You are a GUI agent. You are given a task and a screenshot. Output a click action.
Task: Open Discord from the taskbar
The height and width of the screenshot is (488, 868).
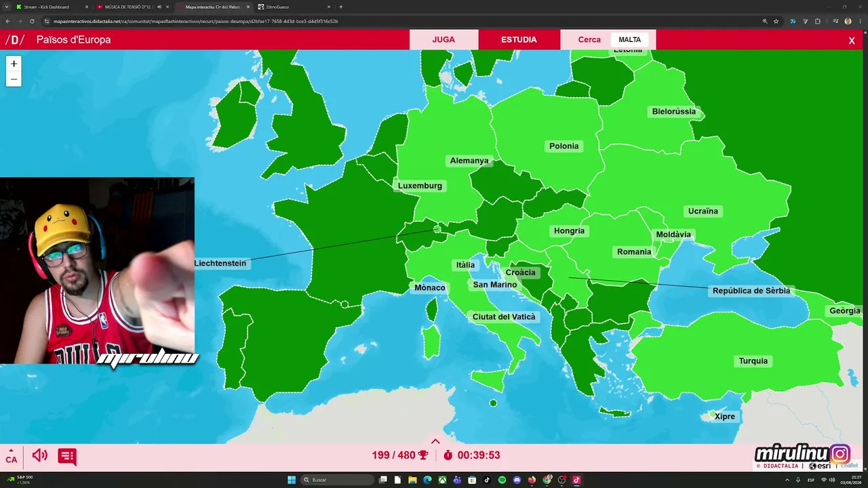pyautogui.click(x=517, y=480)
